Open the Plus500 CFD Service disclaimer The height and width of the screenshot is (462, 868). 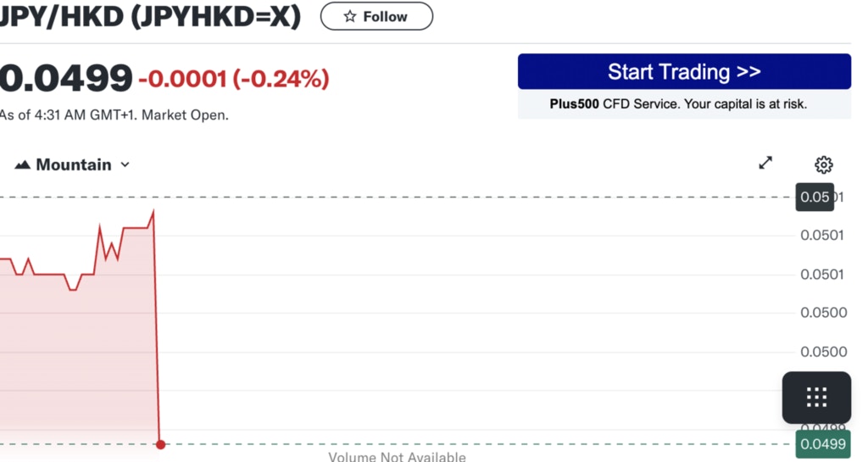click(678, 104)
